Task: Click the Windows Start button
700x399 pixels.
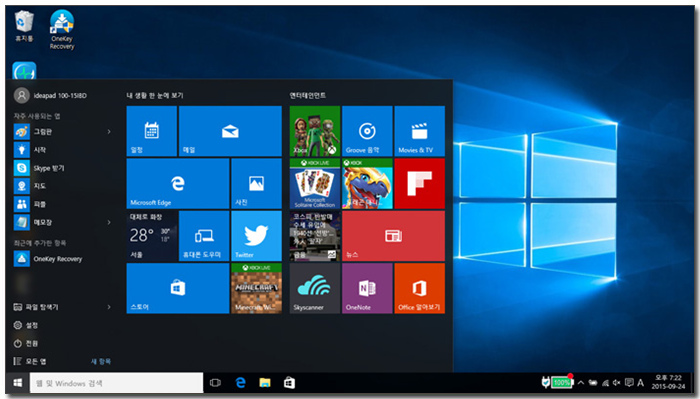Action: (18, 383)
